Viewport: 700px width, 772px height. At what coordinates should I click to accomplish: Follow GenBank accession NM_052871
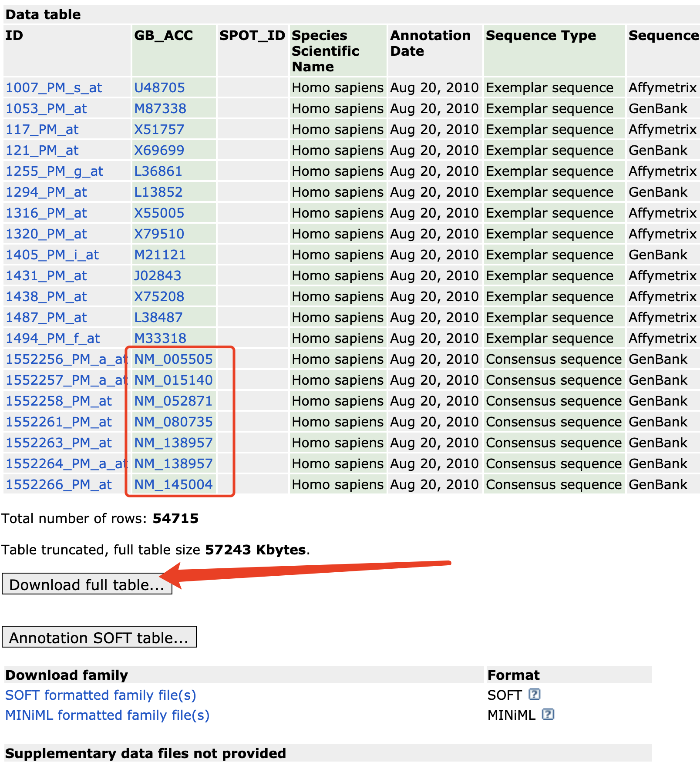pos(173,401)
